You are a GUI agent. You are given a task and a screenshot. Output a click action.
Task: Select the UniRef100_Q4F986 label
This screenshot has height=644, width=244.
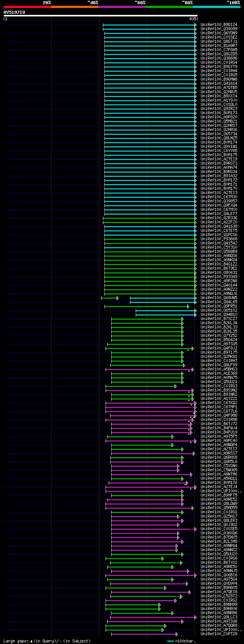pos(219,415)
